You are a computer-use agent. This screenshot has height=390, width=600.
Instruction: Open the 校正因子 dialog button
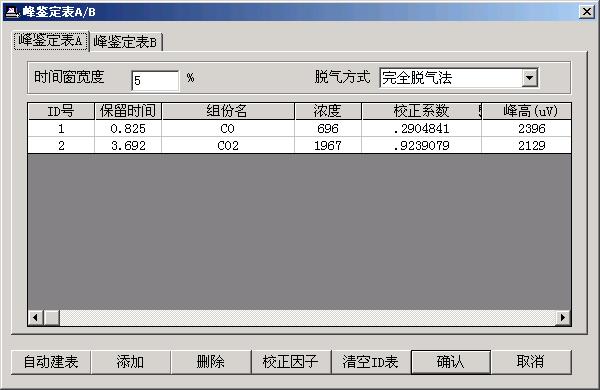pos(290,362)
